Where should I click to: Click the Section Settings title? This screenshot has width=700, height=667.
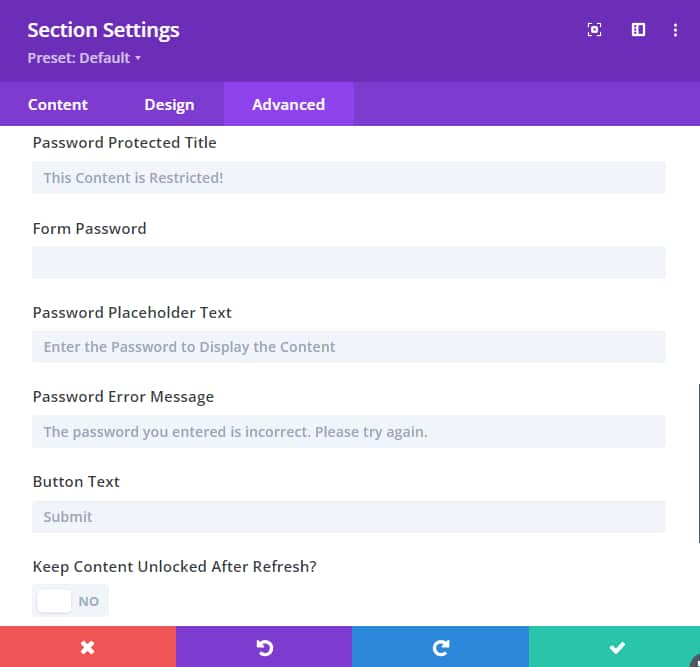[103, 30]
